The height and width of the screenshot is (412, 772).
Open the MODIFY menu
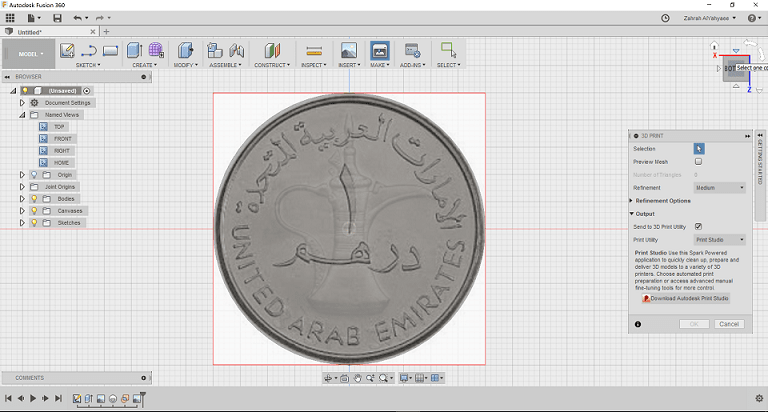pos(186,65)
